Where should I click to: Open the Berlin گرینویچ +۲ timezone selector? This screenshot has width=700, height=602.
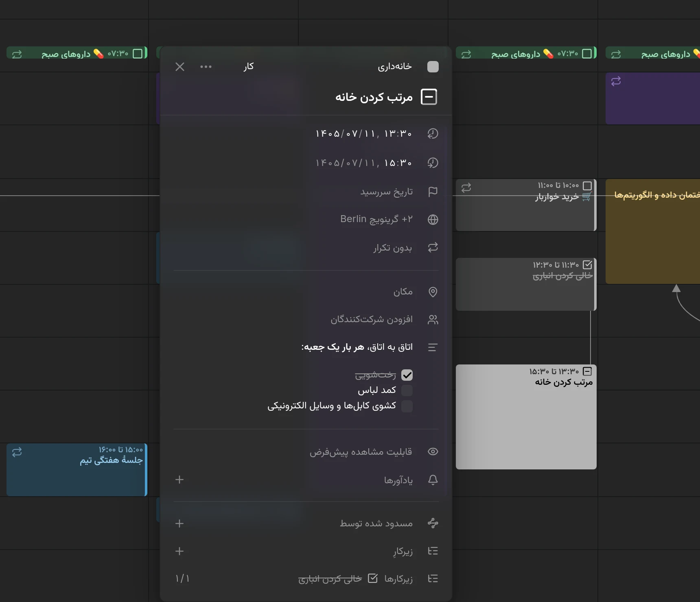(x=376, y=219)
